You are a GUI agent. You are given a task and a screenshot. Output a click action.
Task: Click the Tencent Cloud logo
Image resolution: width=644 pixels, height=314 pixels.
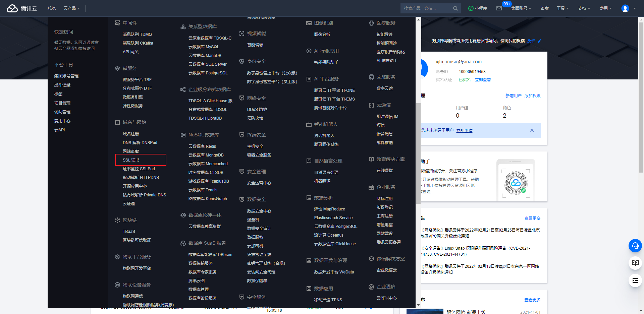pos(22,8)
